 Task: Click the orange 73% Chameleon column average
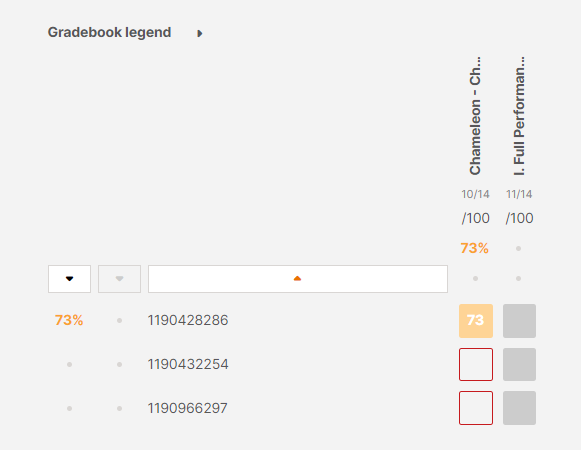pyautogui.click(x=475, y=248)
